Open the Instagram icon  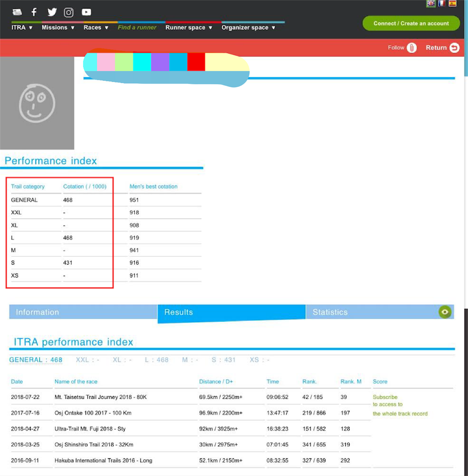click(x=69, y=13)
